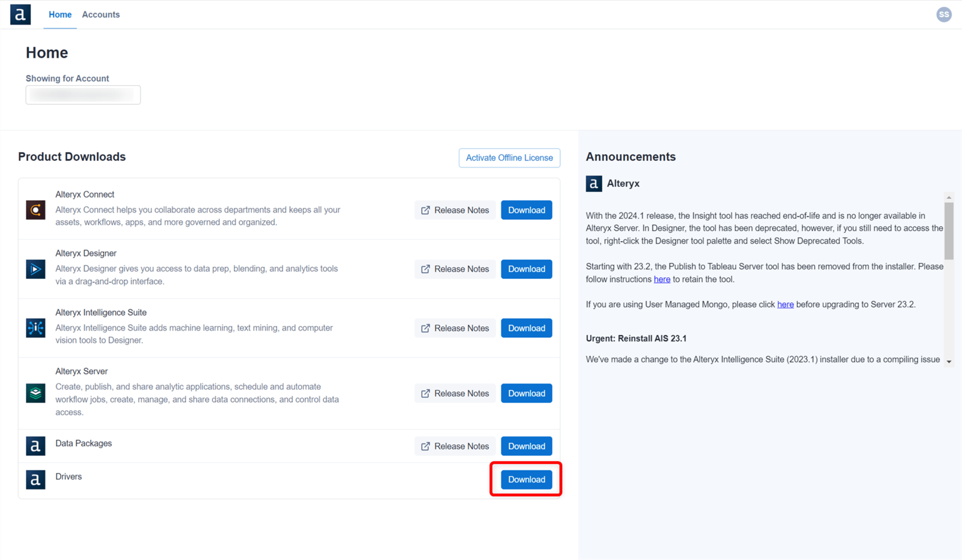Open Release Notes for Alteryx Connect
The image size is (962, 560).
(455, 210)
